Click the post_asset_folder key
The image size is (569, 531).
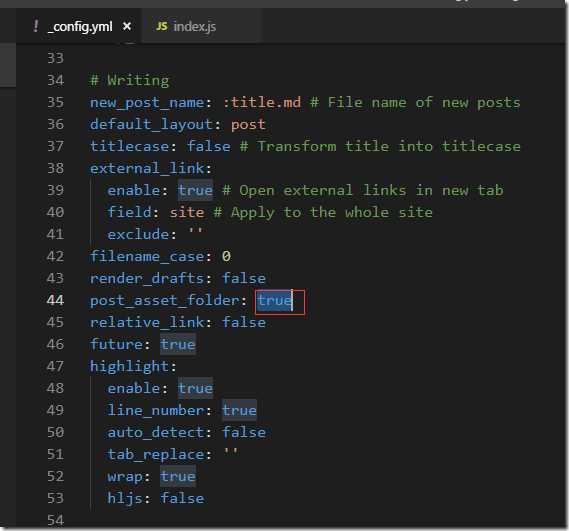pos(164,301)
